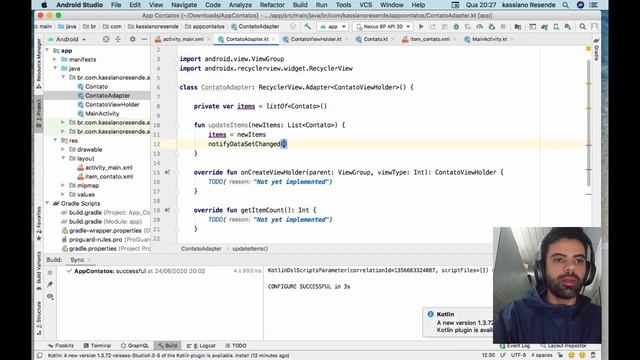
Task: Open the Android project view dropdown
Action: tap(67, 39)
